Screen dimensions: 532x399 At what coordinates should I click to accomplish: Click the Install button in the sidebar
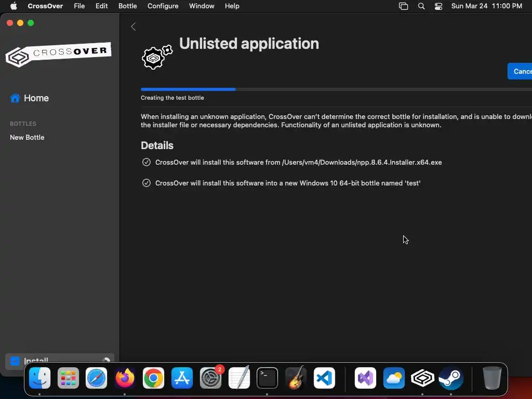pos(60,361)
